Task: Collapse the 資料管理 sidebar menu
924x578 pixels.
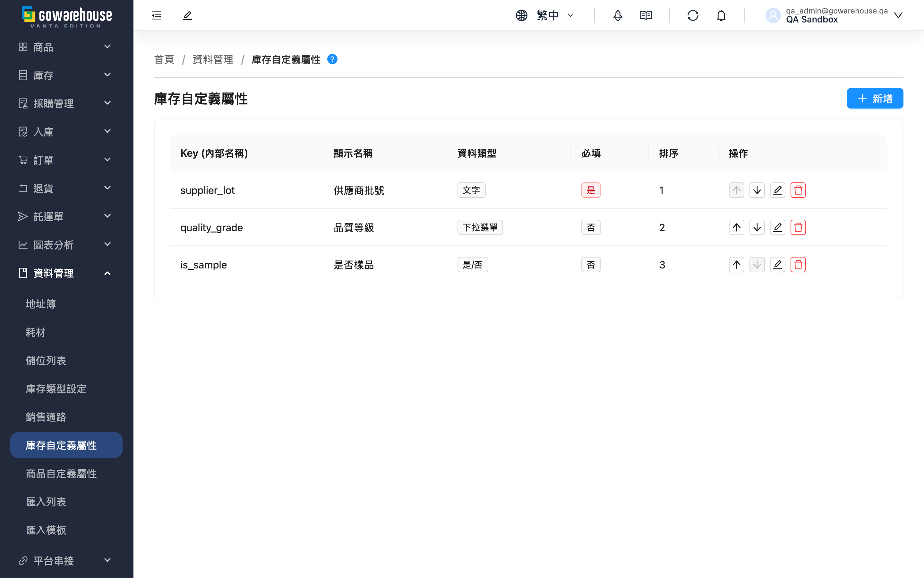Action: tap(66, 273)
